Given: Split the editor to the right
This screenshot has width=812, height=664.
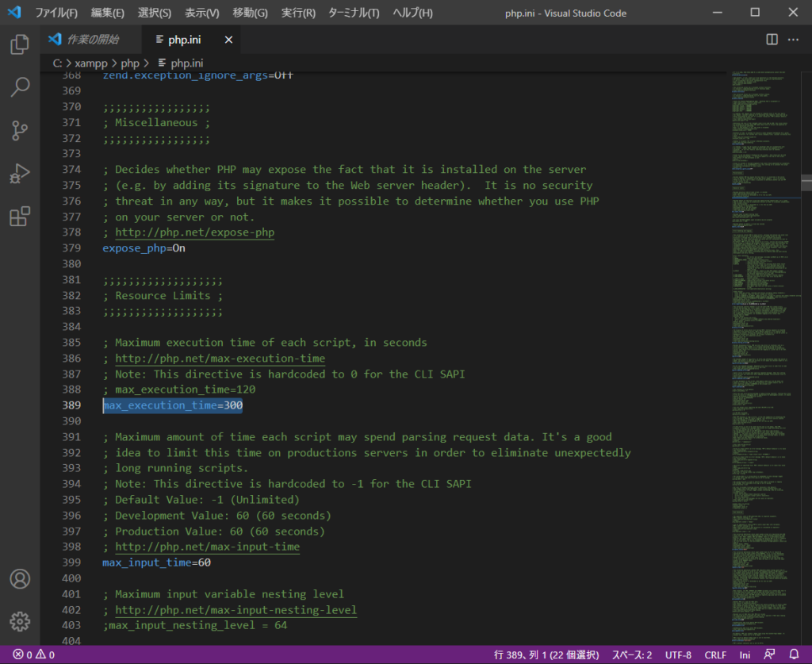Looking at the screenshot, I should click(772, 40).
